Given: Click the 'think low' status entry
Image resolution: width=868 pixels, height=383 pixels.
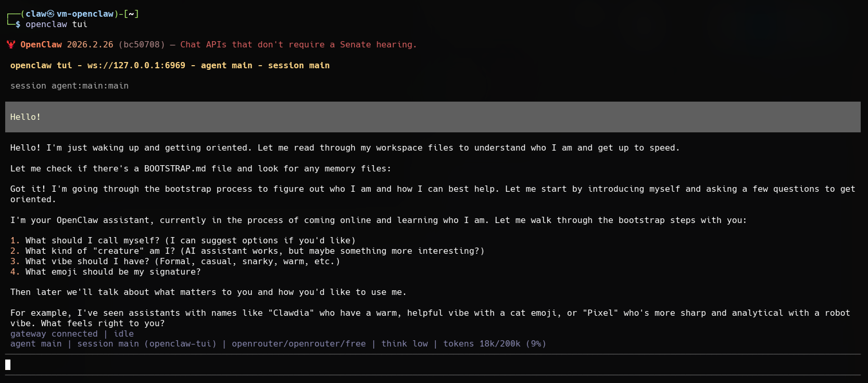Looking at the screenshot, I should tap(405, 344).
